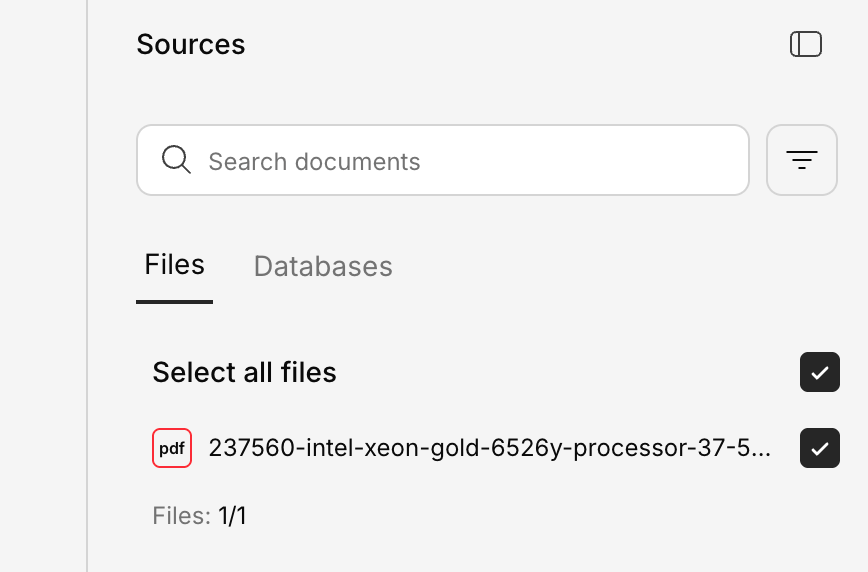Collapse the Sources sidebar panel
Image resolution: width=868 pixels, height=572 pixels.
pyautogui.click(x=806, y=44)
